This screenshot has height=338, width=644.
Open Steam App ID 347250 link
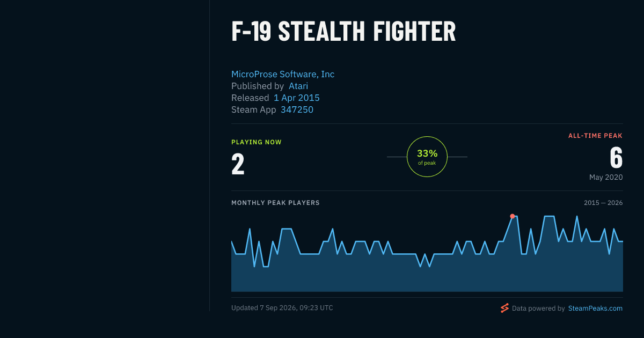pyautogui.click(x=297, y=109)
